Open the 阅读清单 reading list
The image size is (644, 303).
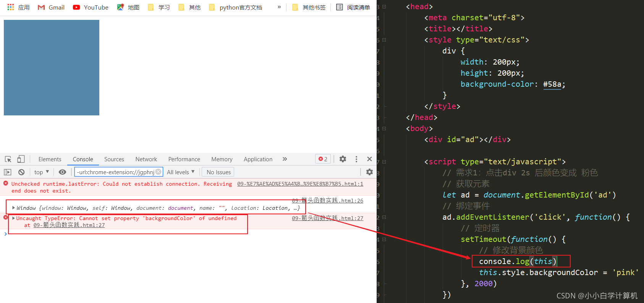click(x=353, y=7)
